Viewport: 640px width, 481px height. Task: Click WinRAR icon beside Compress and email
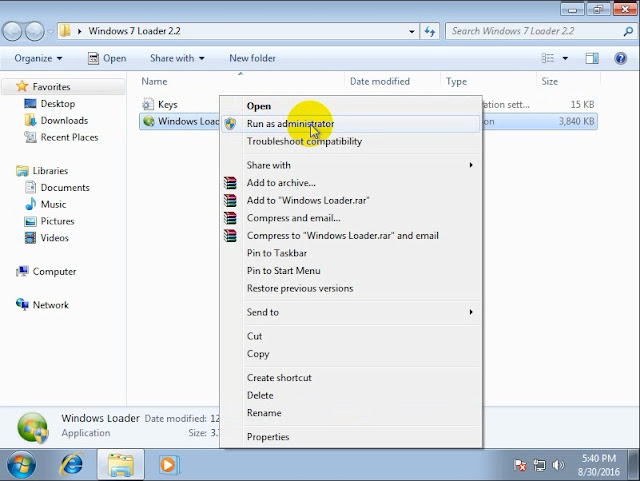point(230,218)
